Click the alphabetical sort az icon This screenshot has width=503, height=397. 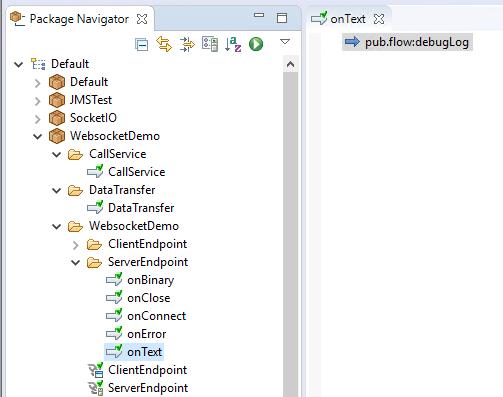point(233,44)
